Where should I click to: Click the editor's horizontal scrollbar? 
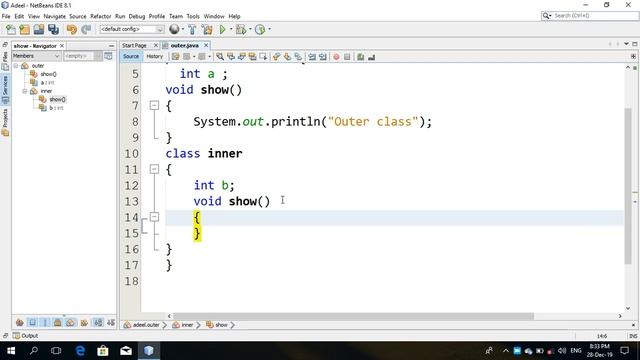[353, 316]
